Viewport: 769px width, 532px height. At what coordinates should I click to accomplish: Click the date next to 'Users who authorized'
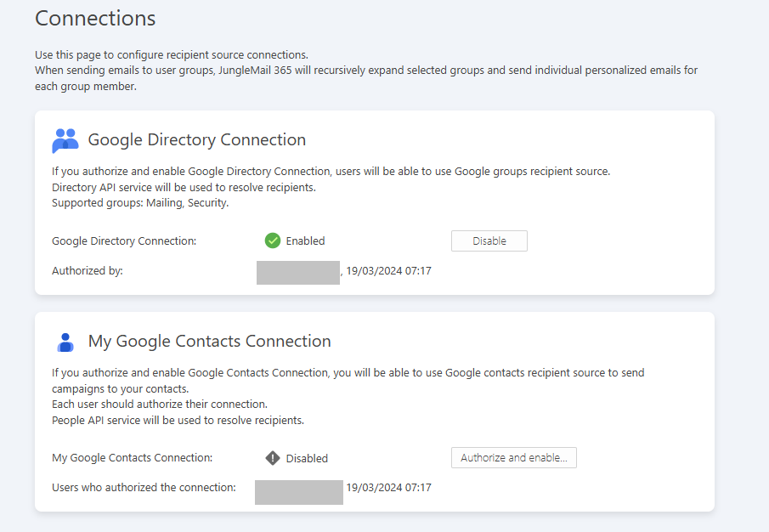click(388, 487)
